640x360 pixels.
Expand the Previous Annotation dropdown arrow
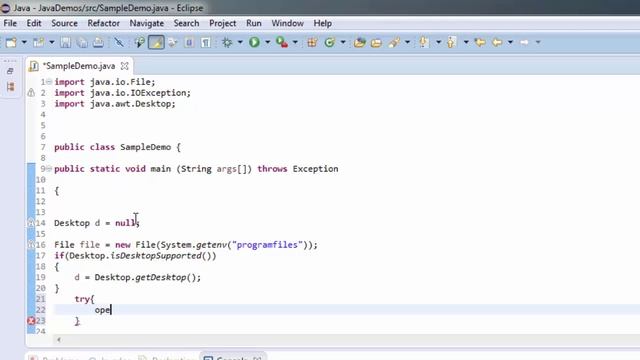point(466,42)
